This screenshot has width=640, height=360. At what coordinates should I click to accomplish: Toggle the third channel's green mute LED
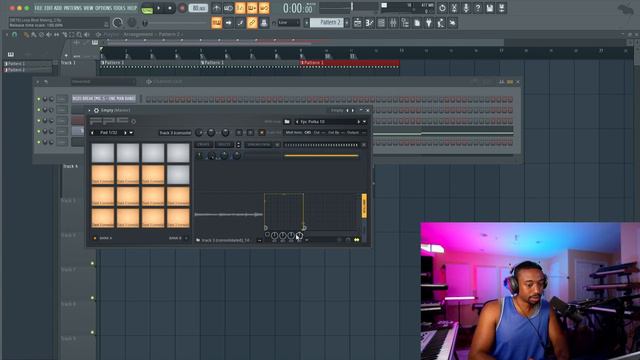pyautogui.click(x=39, y=121)
